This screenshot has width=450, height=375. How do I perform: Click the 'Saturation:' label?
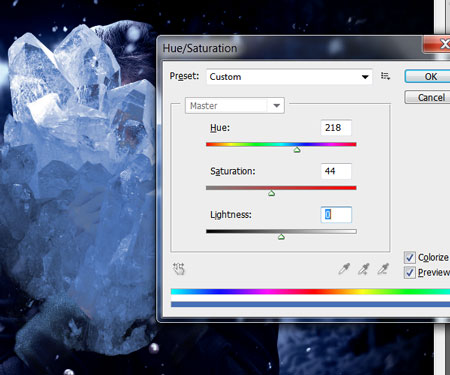coord(233,171)
